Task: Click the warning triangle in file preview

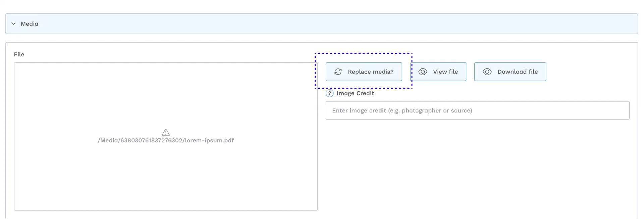Action: 166,132
